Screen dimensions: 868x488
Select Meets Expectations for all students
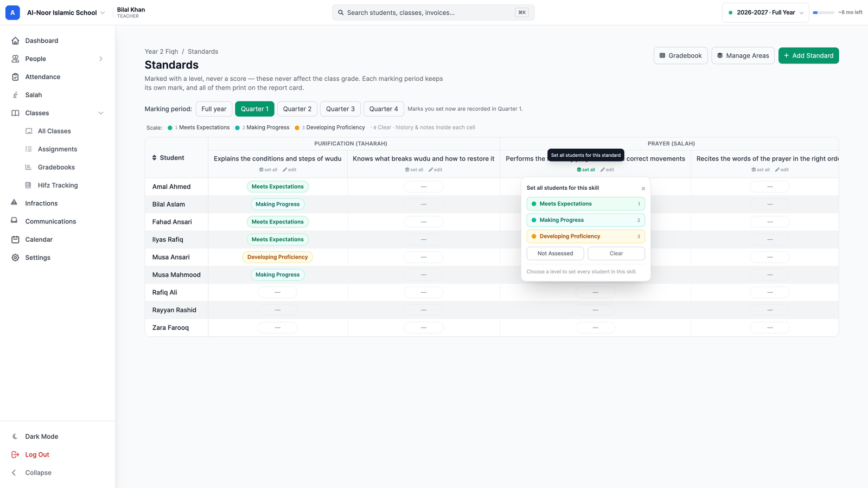coord(585,204)
